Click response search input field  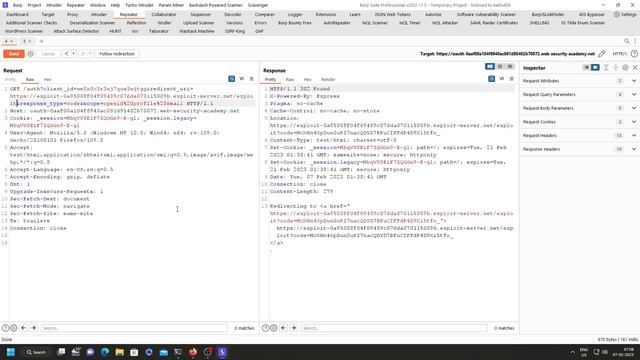pos(394,328)
